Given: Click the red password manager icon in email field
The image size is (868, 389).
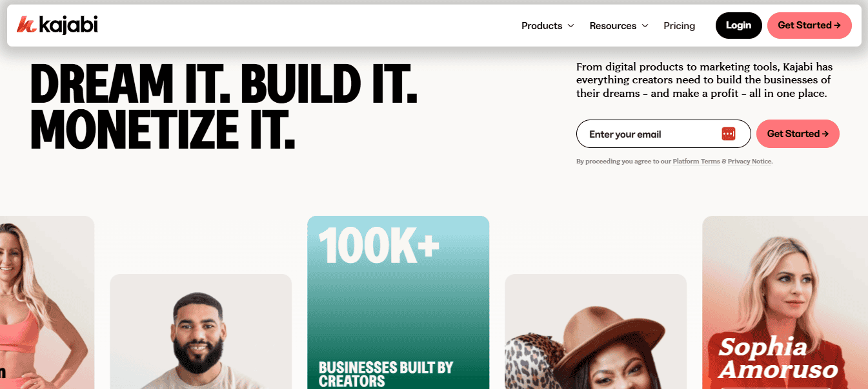Looking at the screenshot, I should pyautogui.click(x=728, y=134).
